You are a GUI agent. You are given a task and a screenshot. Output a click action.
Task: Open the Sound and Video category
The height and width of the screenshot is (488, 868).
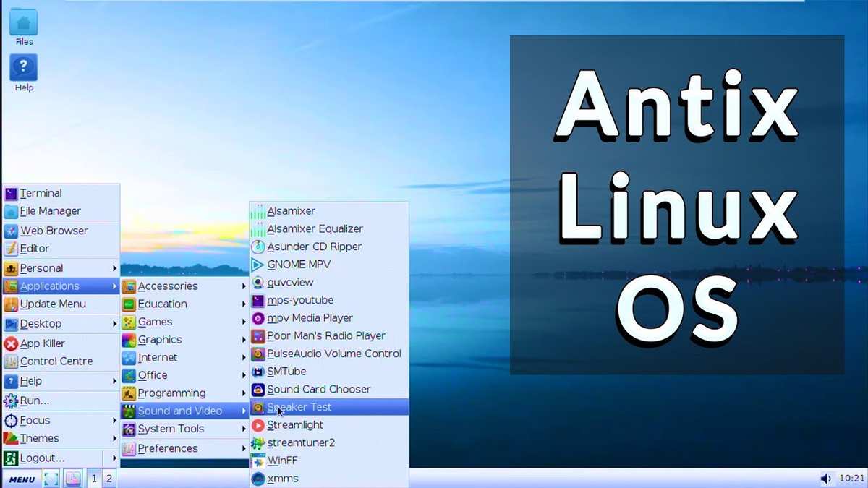(x=173, y=411)
